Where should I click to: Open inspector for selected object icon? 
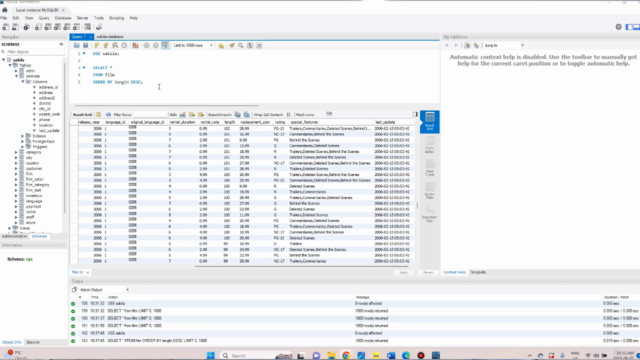tap(27, 27)
